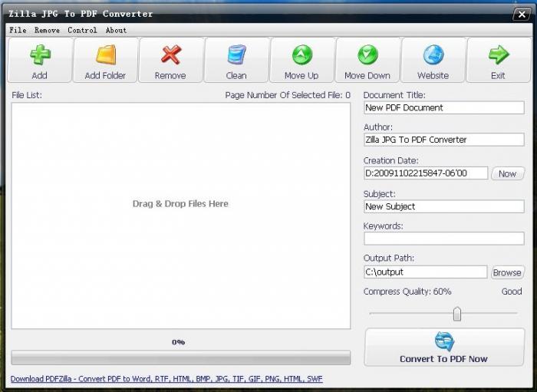
Task: Open the Website globe icon
Action: click(x=433, y=55)
